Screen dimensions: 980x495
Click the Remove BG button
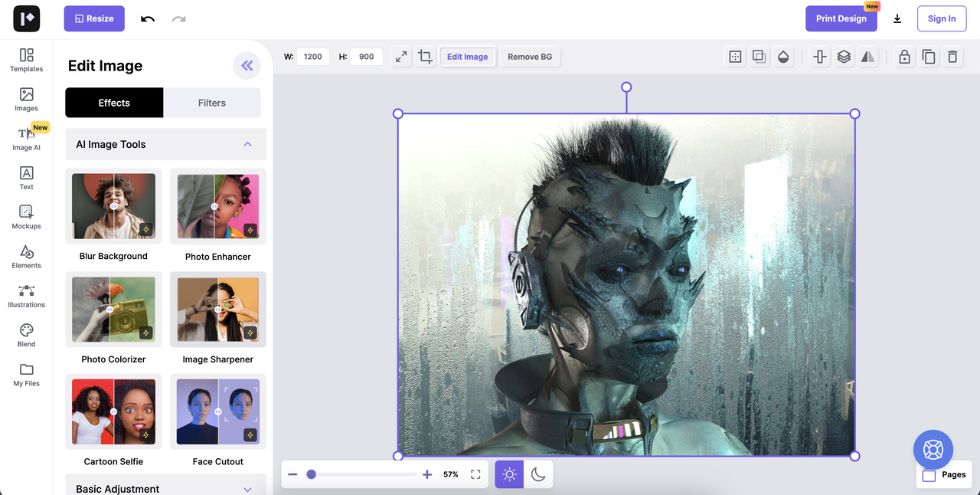530,57
